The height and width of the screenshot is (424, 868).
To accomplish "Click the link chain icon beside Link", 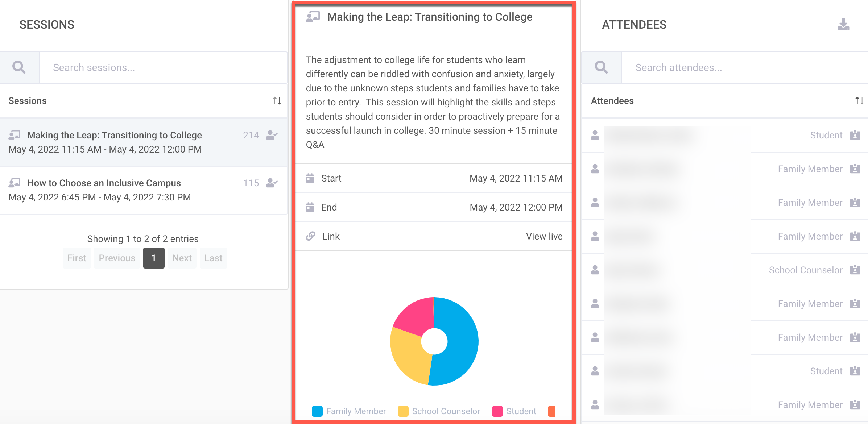I will click(x=311, y=236).
